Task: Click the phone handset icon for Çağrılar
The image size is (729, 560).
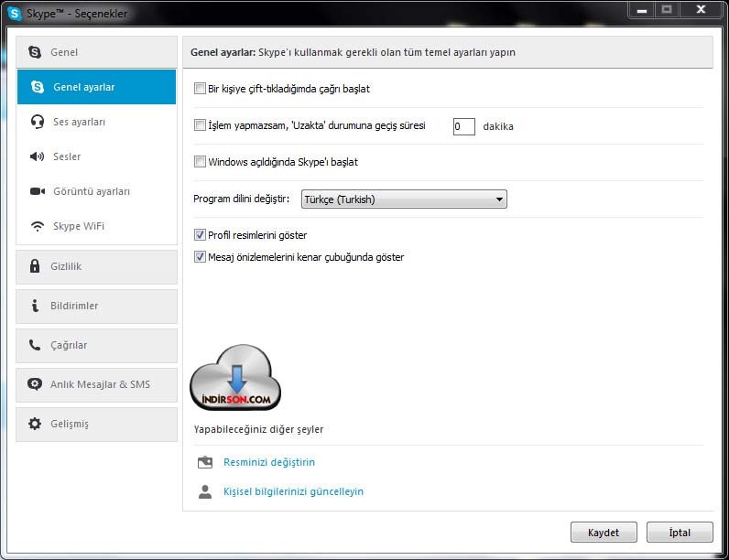Action: click(x=35, y=345)
